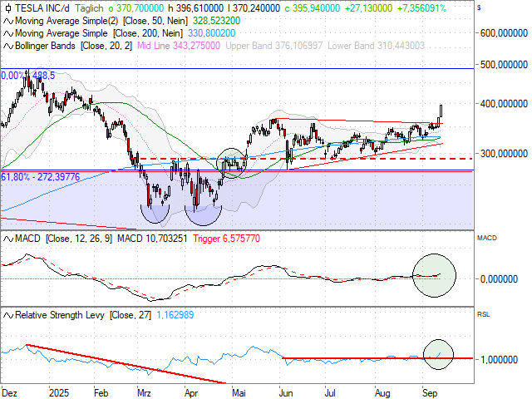Click the latest September breakout candle
This screenshot has height=399, width=532.
coord(441,111)
